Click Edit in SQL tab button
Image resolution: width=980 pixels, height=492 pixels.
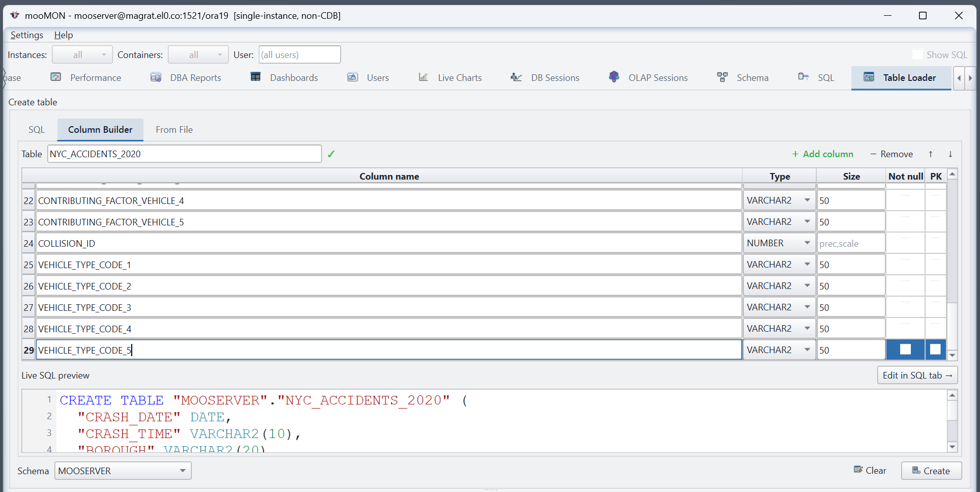click(917, 375)
